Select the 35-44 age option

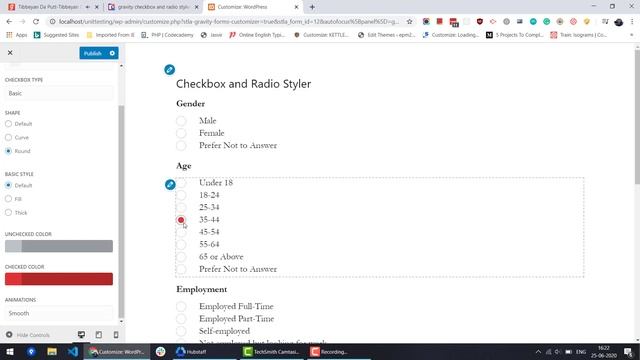(x=181, y=220)
